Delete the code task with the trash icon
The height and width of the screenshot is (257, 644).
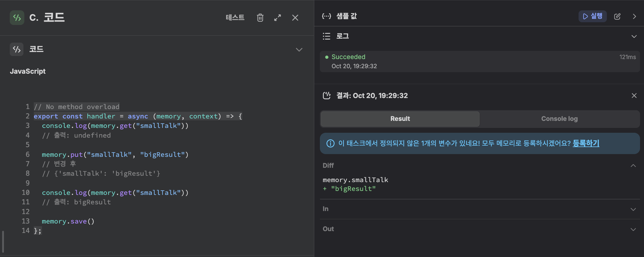coord(260,18)
